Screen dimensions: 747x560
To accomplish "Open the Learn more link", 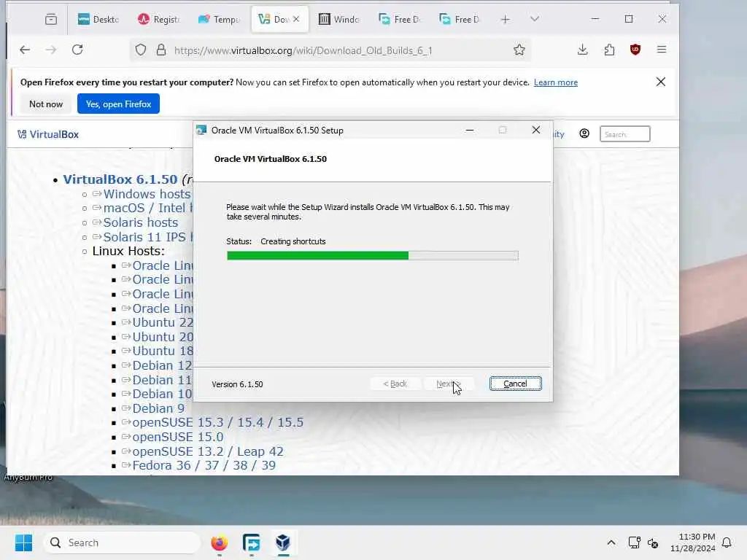I will point(555,82).
